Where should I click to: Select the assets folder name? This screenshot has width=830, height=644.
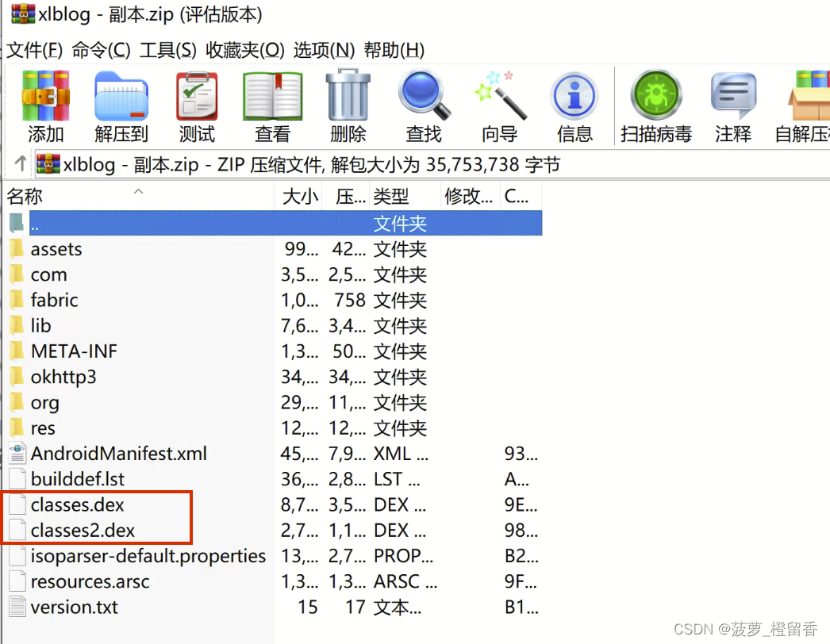coord(56,249)
